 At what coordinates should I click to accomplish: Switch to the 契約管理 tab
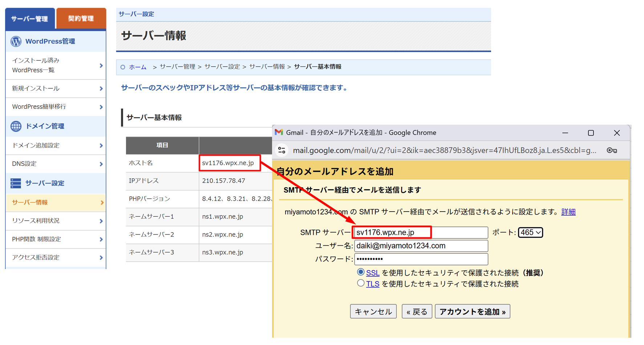(x=81, y=19)
